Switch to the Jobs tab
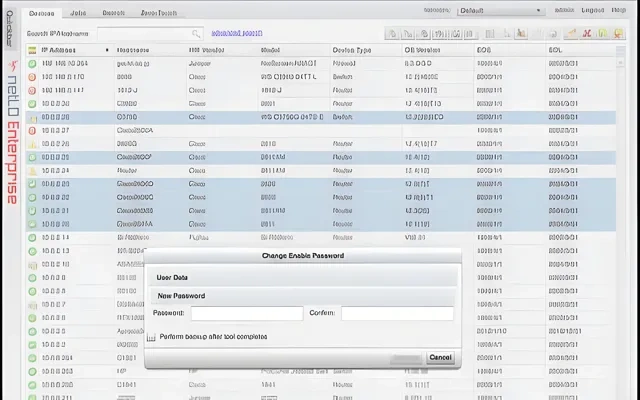 [78, 13]
